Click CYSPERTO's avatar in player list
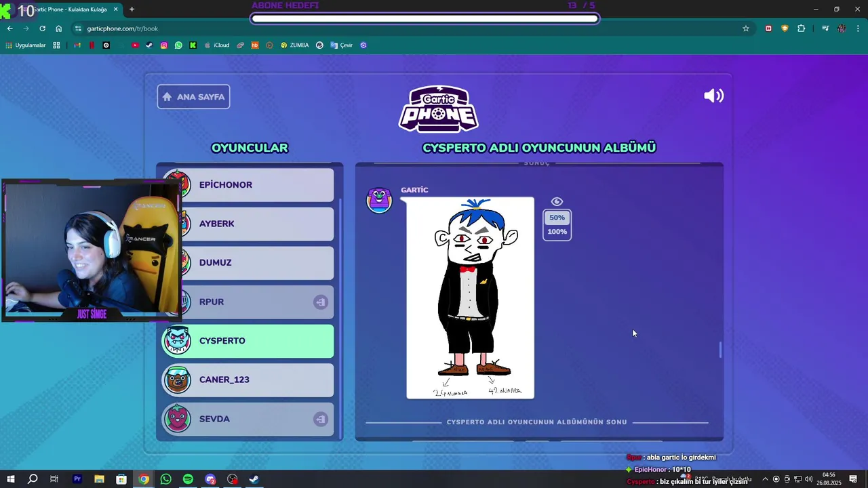The width and height of the screenshot is (868, 488). (x=177, y=340)
